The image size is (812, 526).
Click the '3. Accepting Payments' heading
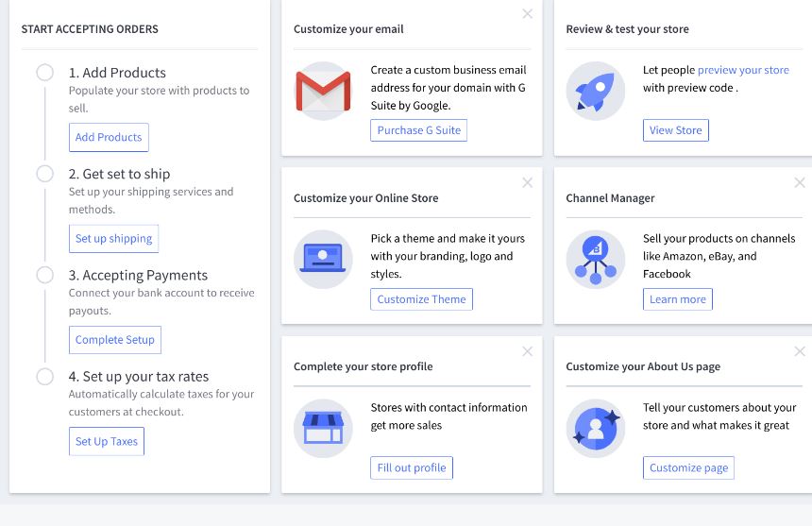pyautogui.click(x=138, y=275)
